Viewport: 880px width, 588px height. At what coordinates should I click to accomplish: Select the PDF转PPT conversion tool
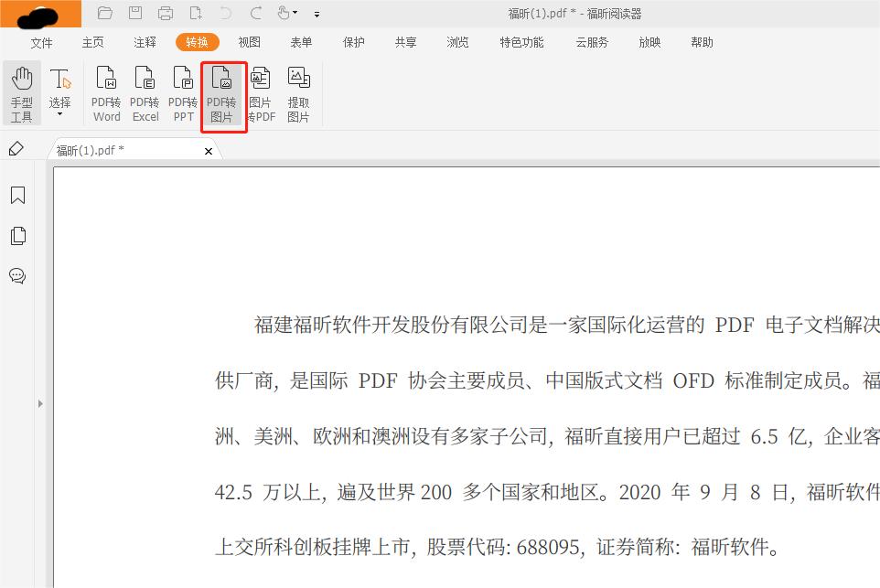pos(183,91)
